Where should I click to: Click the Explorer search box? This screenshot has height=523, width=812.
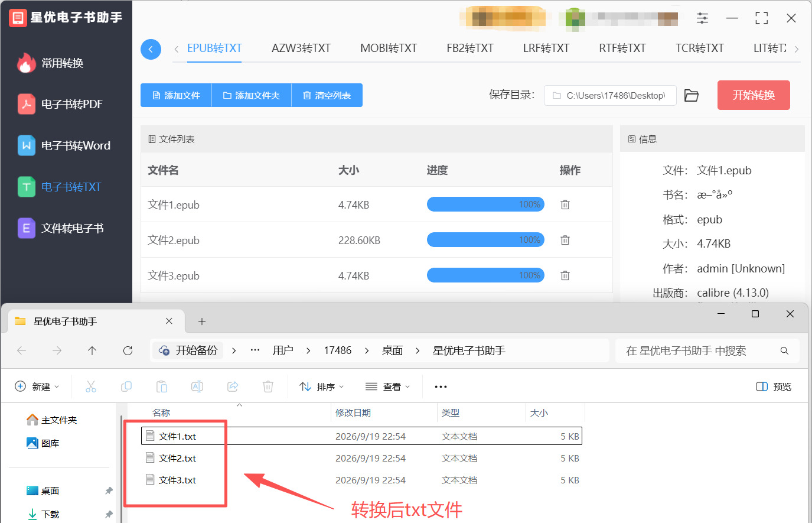(707, 351)
